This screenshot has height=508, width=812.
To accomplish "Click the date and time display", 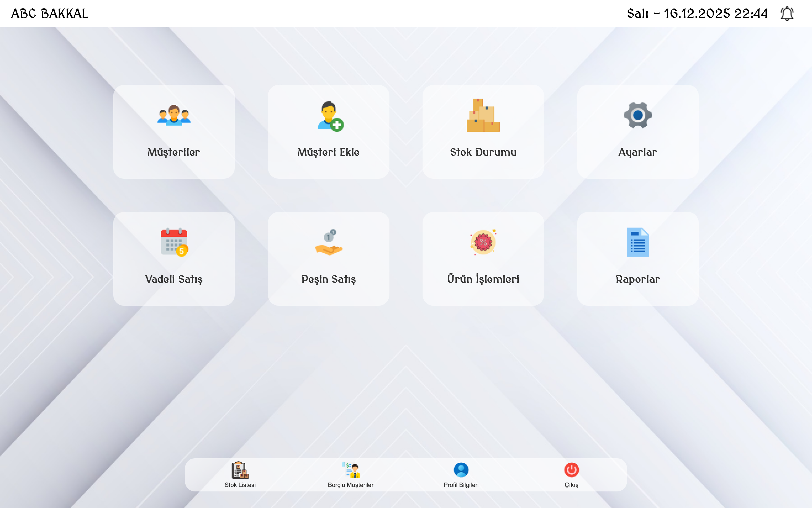I will [x=697, y=14].
